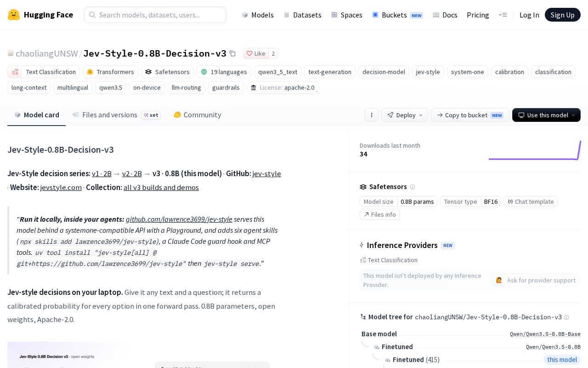Click the chaoliangUNSW user avatar
588x368 pixels.
[x=11, y=53]
